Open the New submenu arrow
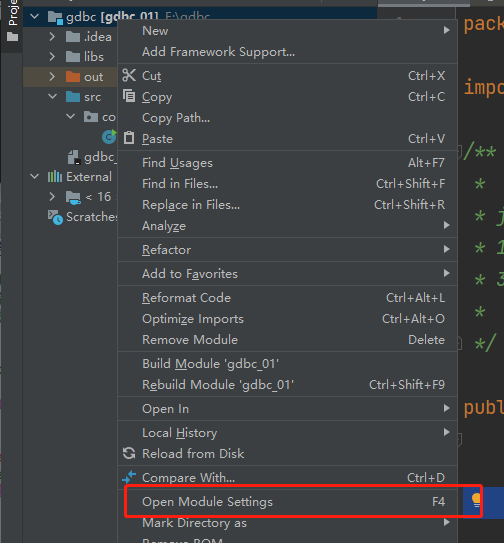Viewport: 504px width, 543px height. pos(446,30)
